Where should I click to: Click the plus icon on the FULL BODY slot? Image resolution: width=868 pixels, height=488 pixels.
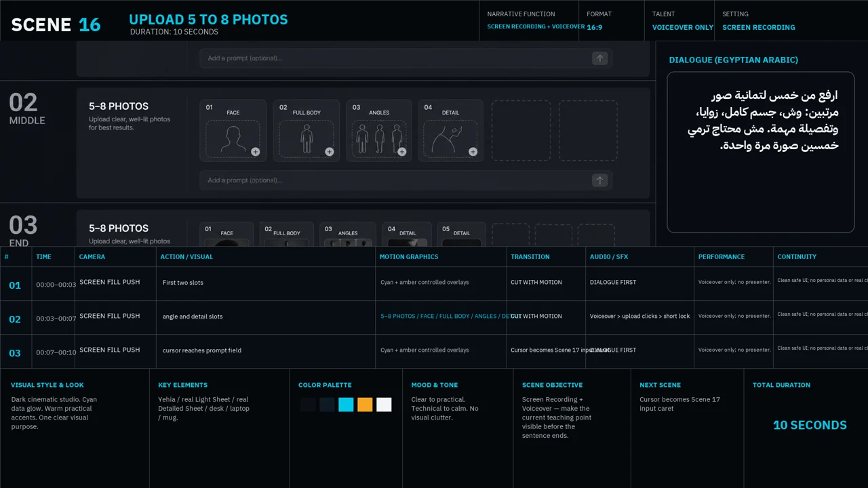coord(329,152)
